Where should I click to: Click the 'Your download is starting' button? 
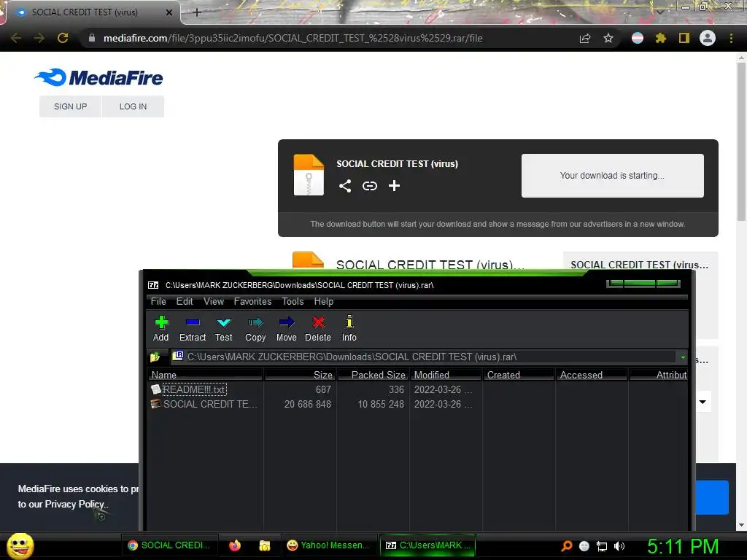[612, 175]
